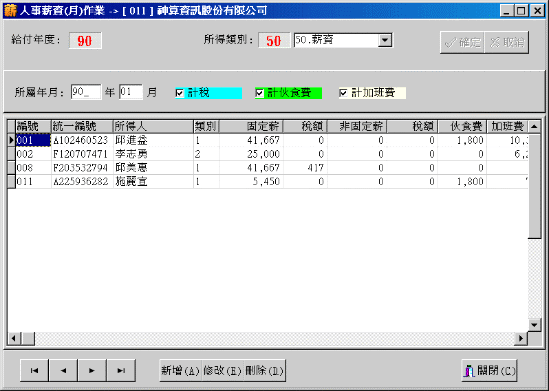549x391 pixels.
Task: Click the 所屬年月 year input field
Action: [86, 92]
